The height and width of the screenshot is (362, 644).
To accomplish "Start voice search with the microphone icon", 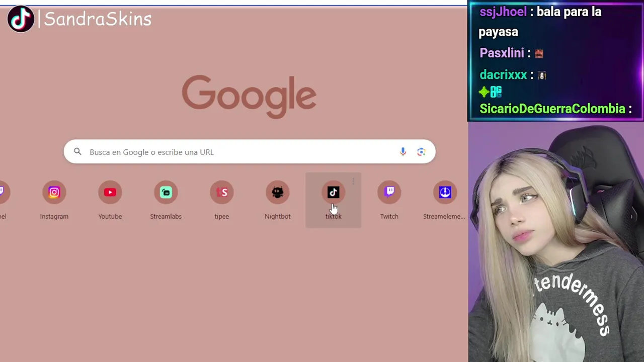I will 403,152.
